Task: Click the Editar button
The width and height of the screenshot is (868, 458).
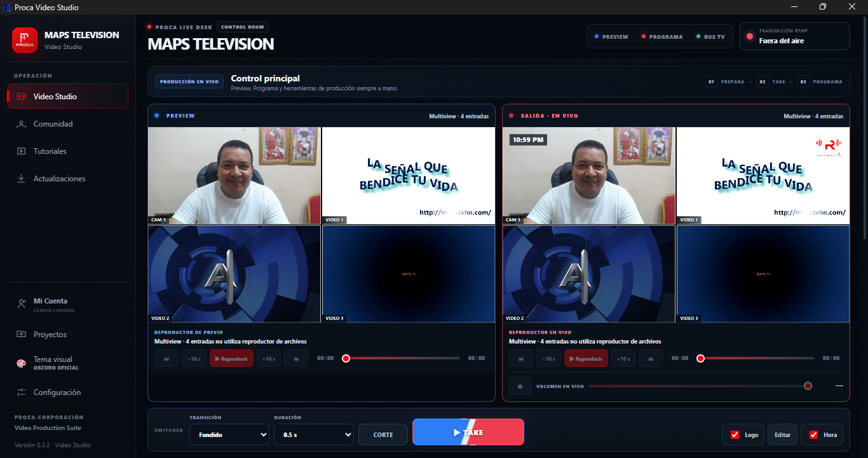Action: point(782,434)
